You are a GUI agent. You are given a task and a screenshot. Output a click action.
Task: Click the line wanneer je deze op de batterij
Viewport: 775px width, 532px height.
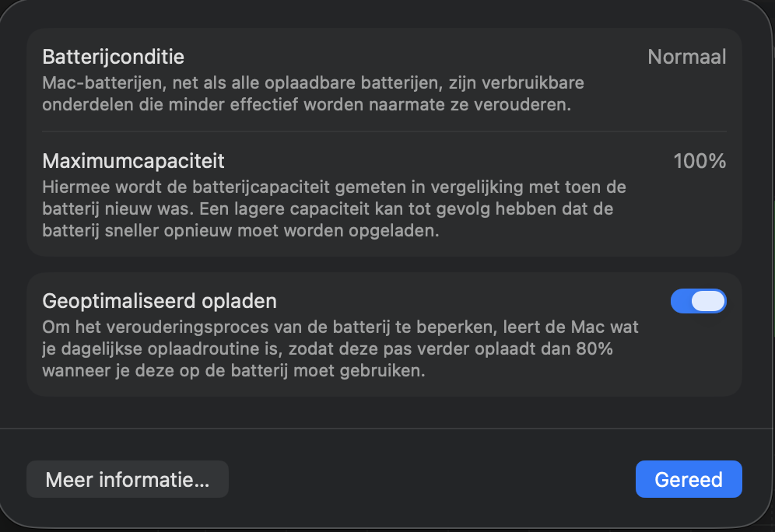233,370
